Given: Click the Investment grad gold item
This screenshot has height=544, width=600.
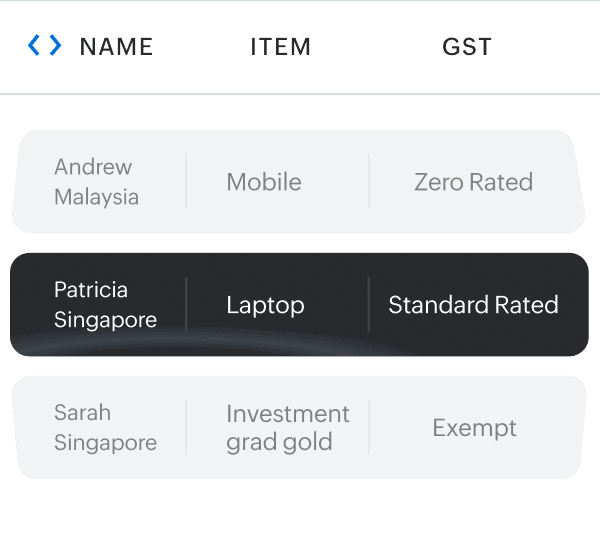Looking at the screenshot, I should [287, 428].
